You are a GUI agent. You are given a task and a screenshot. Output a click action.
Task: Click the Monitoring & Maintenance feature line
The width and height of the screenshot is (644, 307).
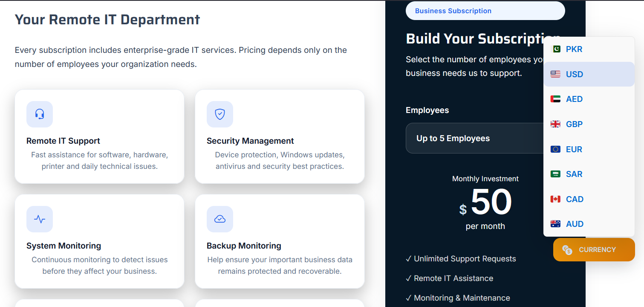(x=458, y=298)
